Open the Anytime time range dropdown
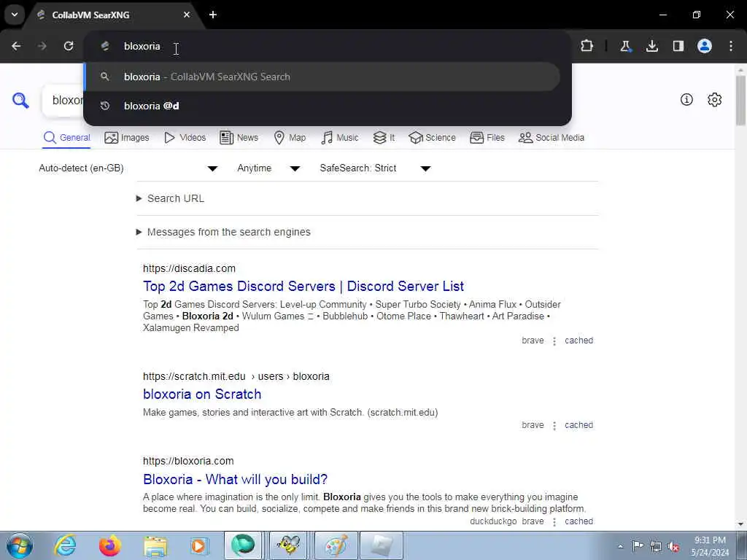 coord(268,168)
